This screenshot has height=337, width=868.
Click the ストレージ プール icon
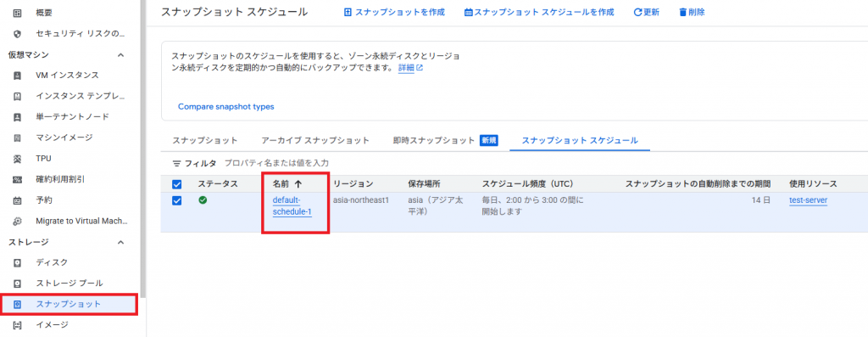(x=17, y=284)
